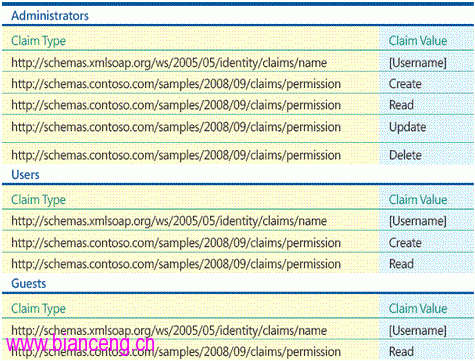Click Create value in Administrators table
Image resolution: width=475 pixels, height=361 pixels.
[x=405, y=84]
